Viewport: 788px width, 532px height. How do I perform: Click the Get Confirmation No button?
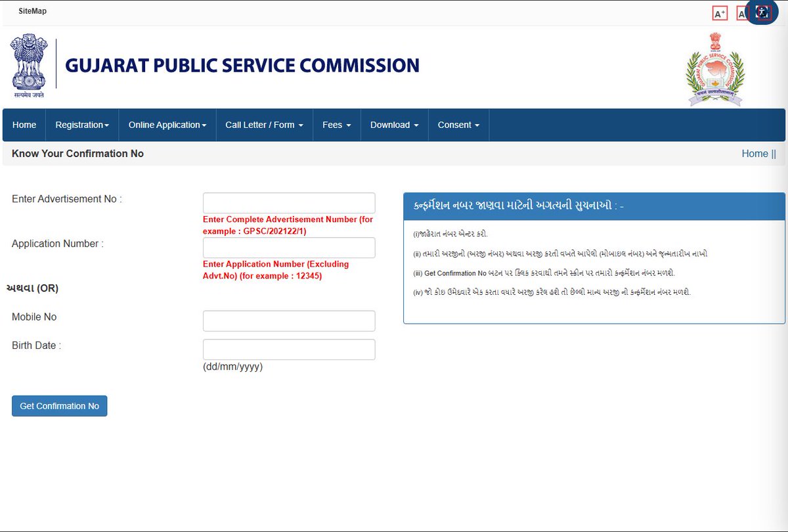(x=59, y=406)
